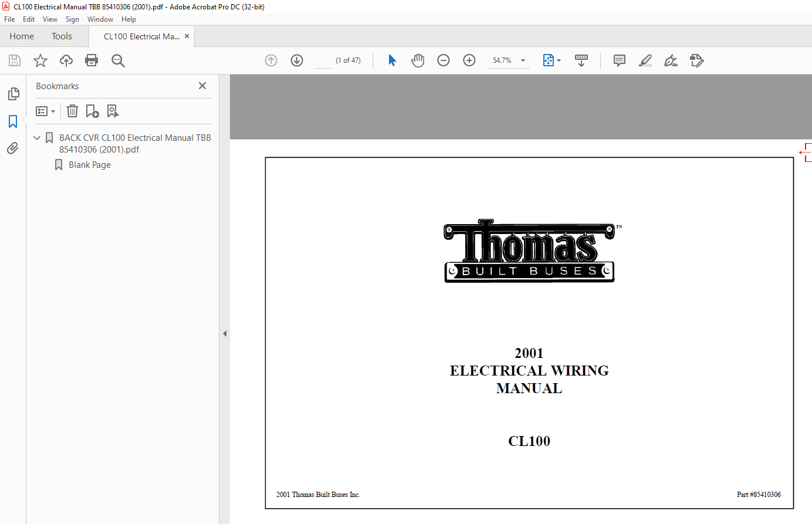Click the 'CL100' title on page
This screenshot has width=812, height=524.
(529, 441)
